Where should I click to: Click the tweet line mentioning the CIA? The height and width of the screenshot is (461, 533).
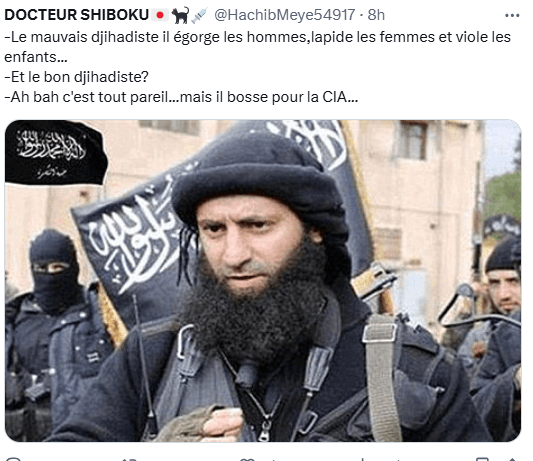(181, 97)
